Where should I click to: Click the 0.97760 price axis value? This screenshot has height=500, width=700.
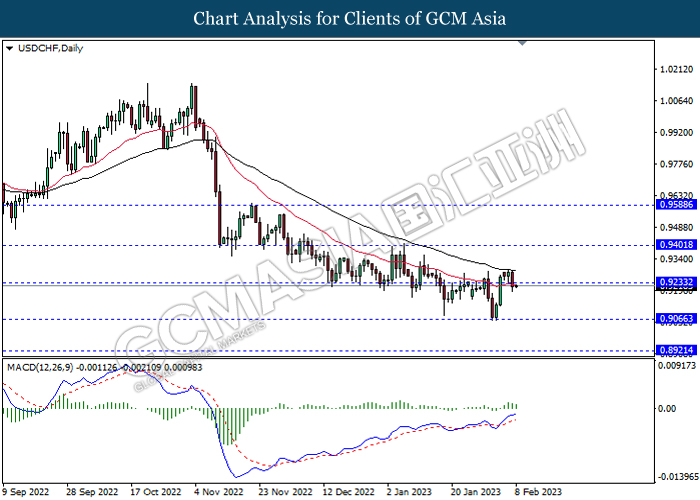(x=677, y=165)
